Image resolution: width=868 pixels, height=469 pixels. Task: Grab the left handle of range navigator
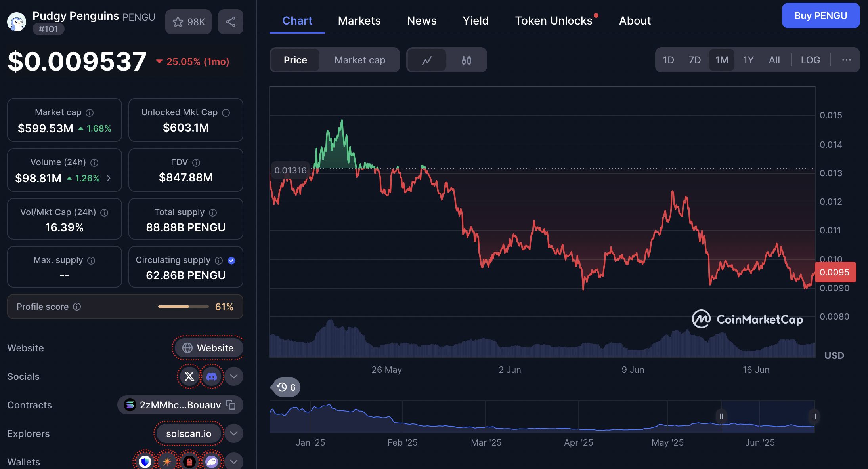[721, 416]
